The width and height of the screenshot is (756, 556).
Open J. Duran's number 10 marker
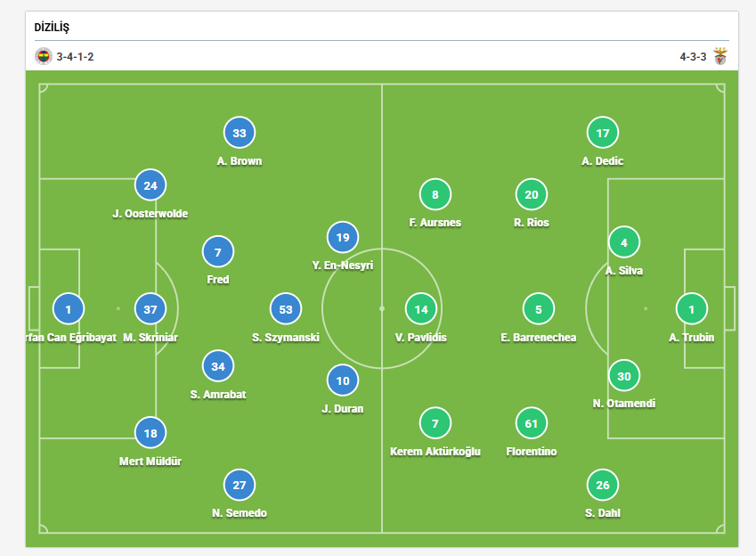(343, 380)
